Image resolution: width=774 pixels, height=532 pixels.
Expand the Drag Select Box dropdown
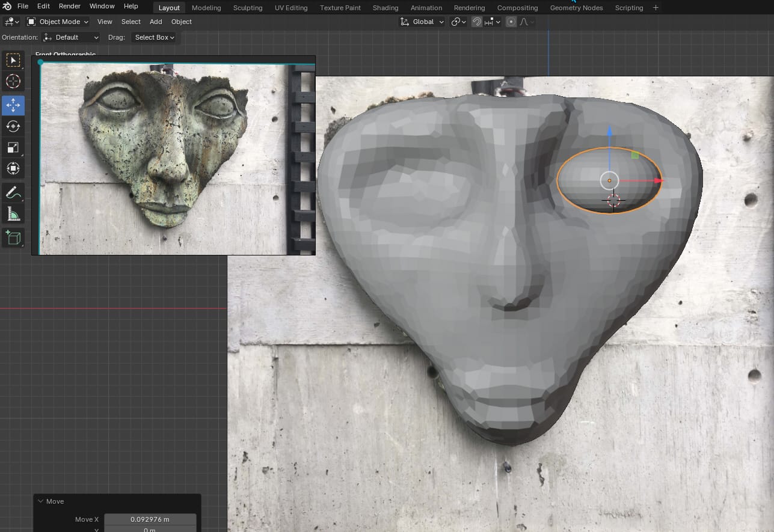pyautogui.click(x=154, y=37)
